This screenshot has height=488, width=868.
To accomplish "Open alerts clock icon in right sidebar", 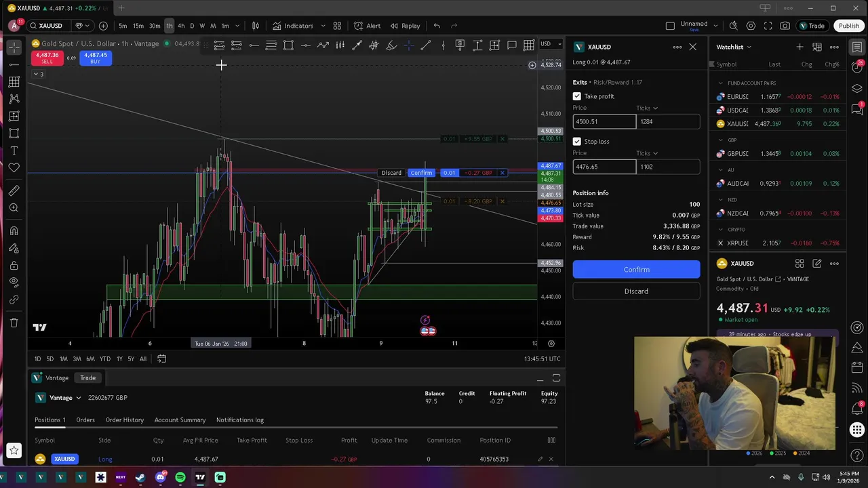I will (x=857, y=66).
